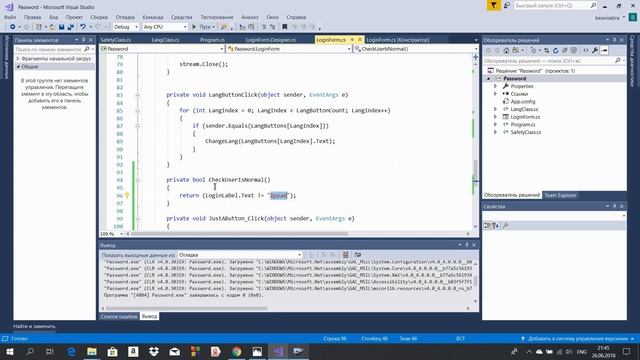Expand the Ссылки node in Solution Explorer
The width and height of the screenshot is (640, 360).
coord(496,94)
